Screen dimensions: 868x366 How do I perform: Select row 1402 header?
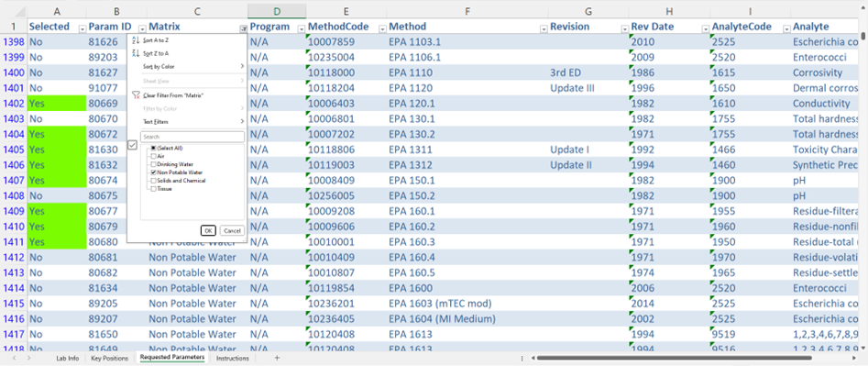point(14,103)
